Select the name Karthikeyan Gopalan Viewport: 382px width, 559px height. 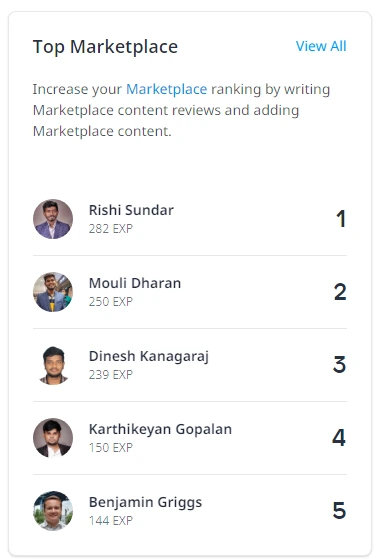click(x=160, y=429)
